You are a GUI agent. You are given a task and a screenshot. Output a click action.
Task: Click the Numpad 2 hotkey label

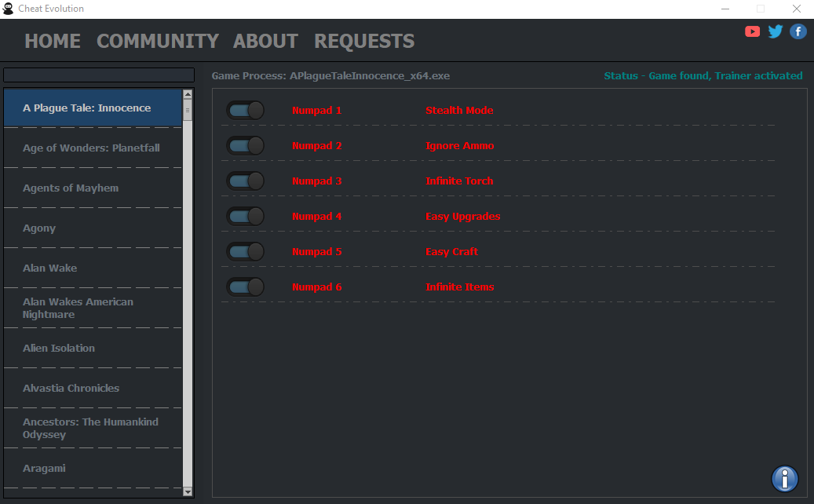[x=316, y=145]
